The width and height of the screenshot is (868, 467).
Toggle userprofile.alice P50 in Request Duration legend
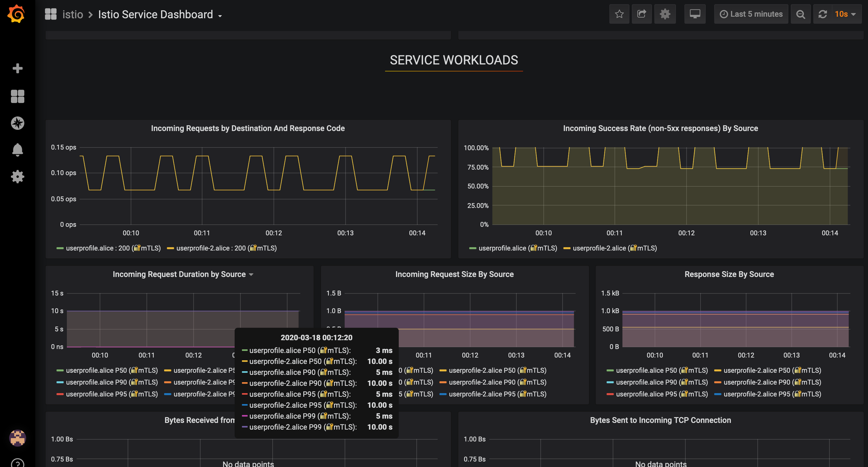pyautogui.click(x=112, y=370)
